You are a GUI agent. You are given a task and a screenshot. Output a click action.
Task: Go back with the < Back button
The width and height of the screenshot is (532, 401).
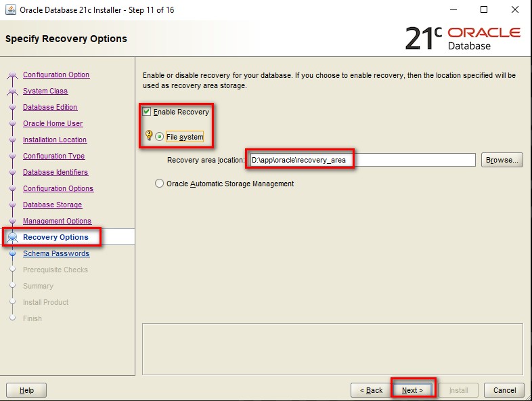371,390
